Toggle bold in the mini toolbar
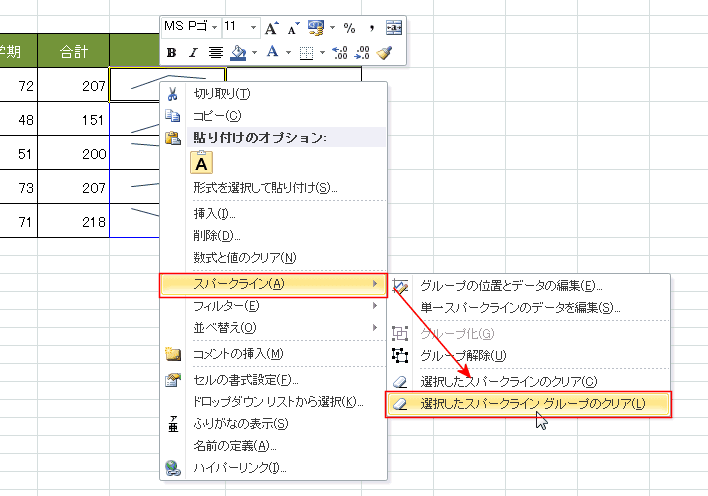This screenshot has height=496, width=708. 171,52
